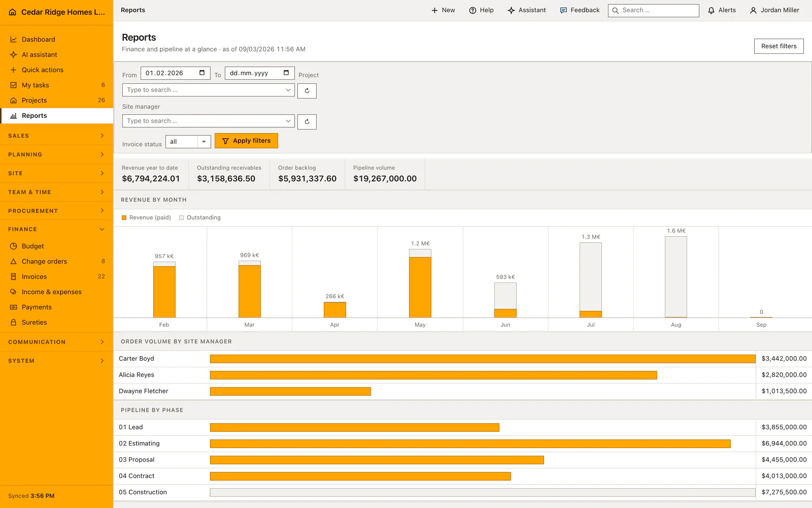Screen dimensions: 812x508
Task: Click the Income & expenses coins icon
Action: point(14,292)
